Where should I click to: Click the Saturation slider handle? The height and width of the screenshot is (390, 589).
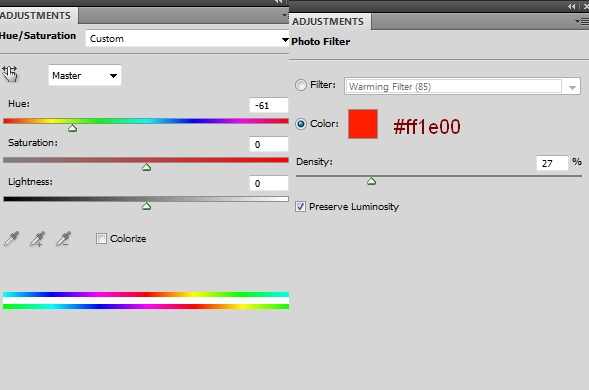pos(146,167)
